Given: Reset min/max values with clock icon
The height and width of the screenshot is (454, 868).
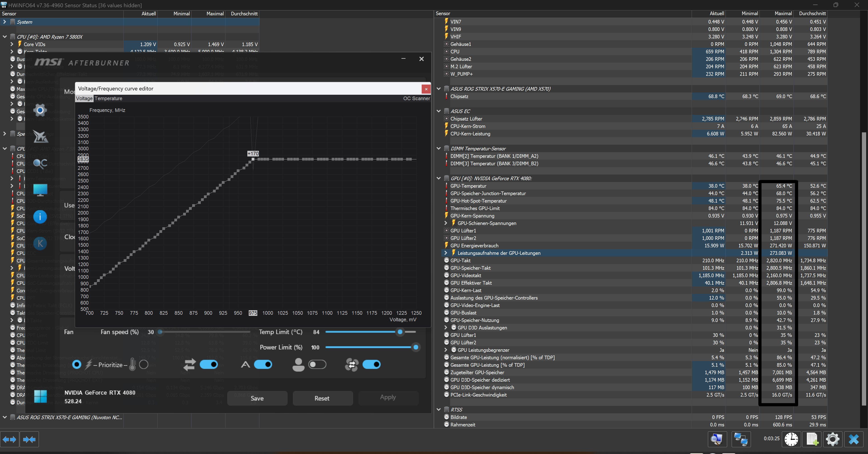Looking at the screenshot, I should 791,439.
